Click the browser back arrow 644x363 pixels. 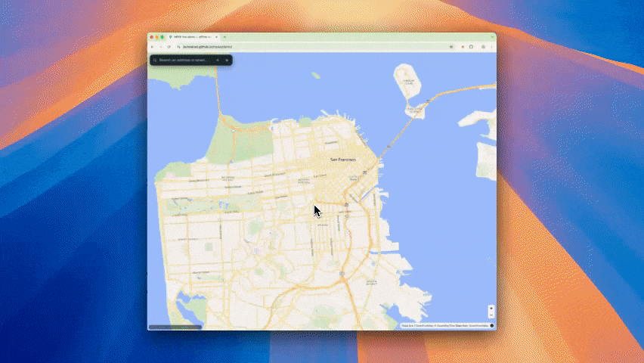(x=153, y=47)
